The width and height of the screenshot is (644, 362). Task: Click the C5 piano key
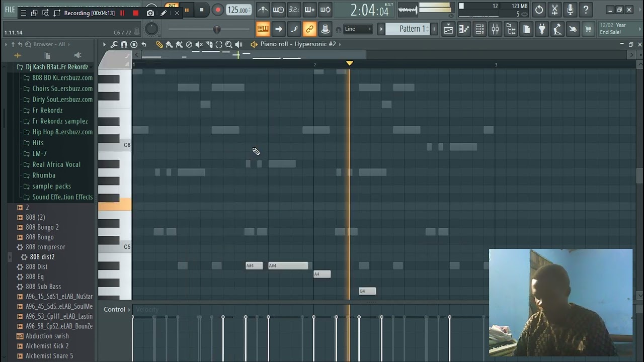point(115,247)
